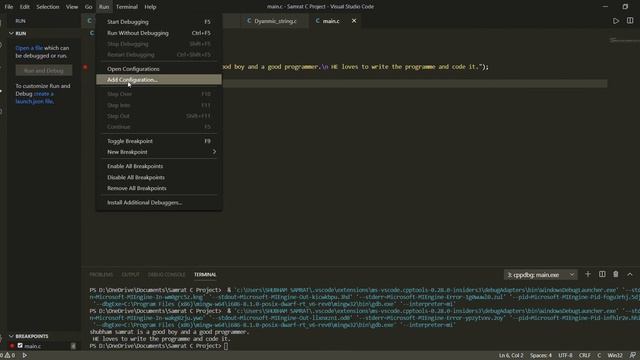The image size is (640, 360).
Task: Select Start Debugging menu entry
Action: tap(159, 22)
